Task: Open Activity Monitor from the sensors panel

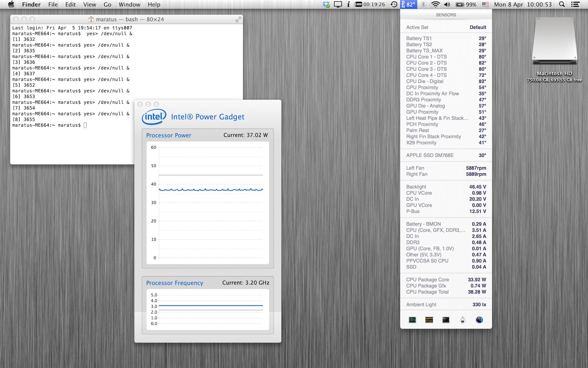Action: [412, 320]
